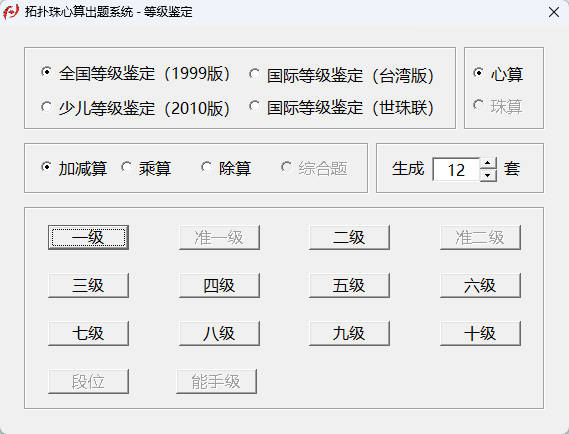Generate 二级 test papers
The image size is (569, 434).
click(x=349, y=238)
